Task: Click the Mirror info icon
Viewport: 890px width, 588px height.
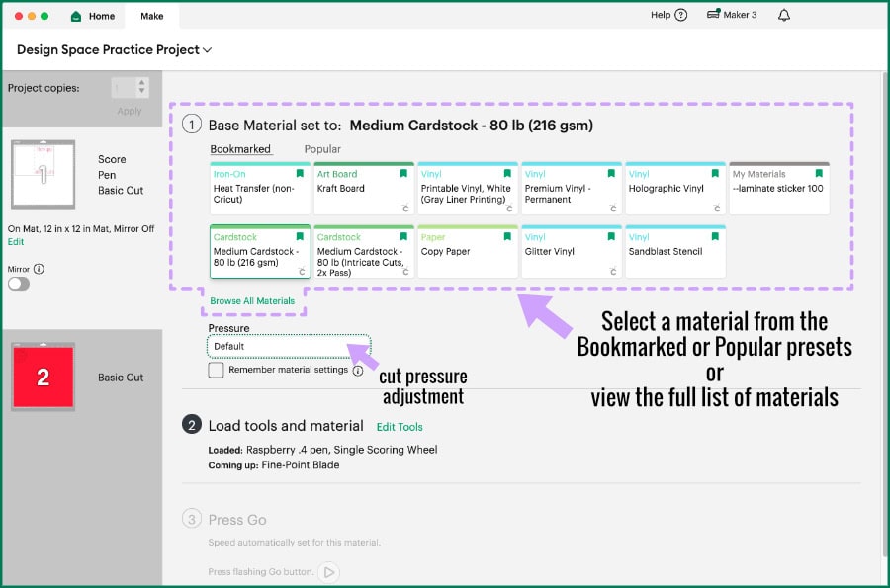Action: 39,269
